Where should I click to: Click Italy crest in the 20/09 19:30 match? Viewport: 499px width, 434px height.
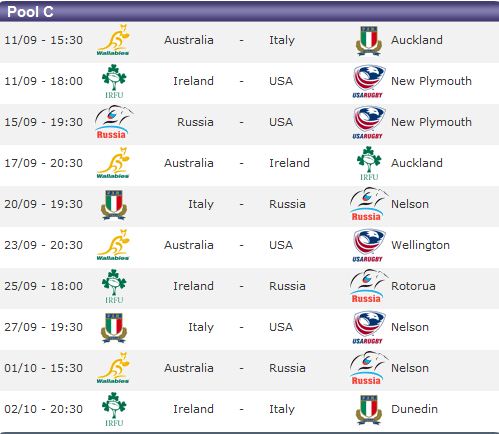[114, 205]
